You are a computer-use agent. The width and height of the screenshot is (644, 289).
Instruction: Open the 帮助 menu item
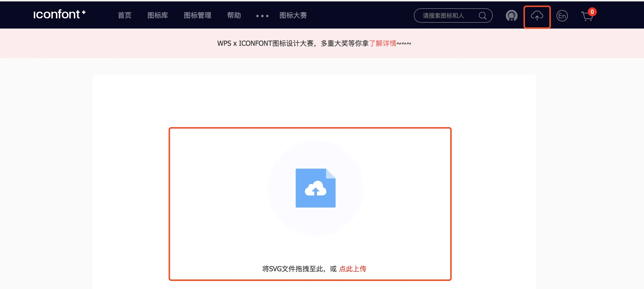point(234,16)
